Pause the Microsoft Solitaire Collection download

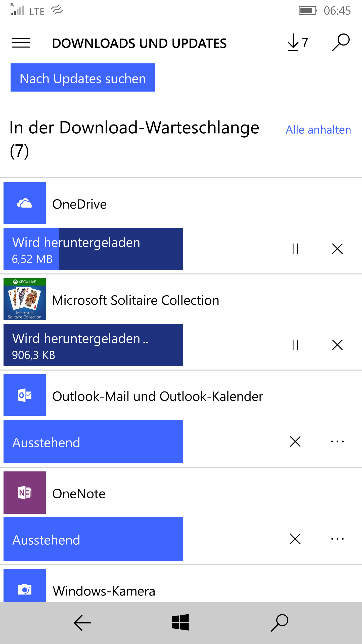[x=295, y=345]
